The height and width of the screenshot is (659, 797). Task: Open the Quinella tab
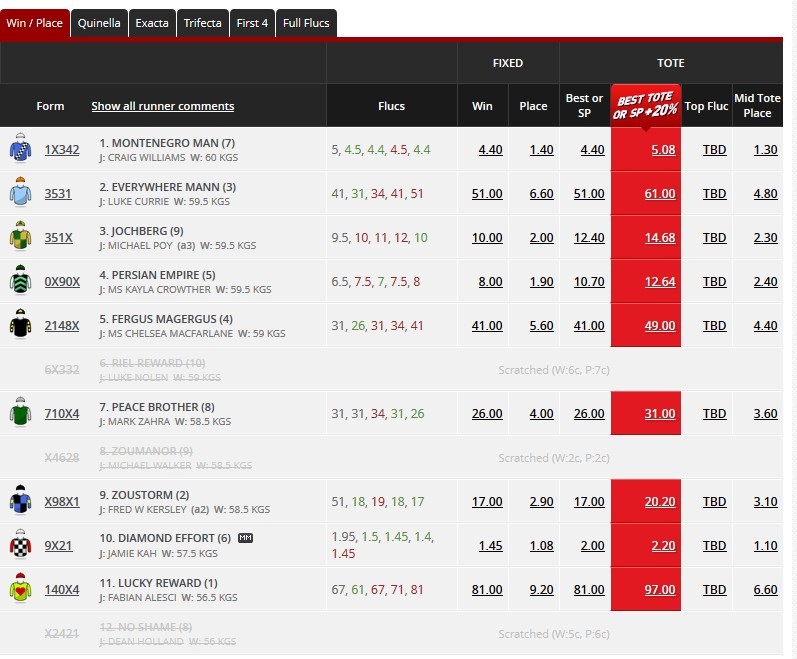pos(99,23)
